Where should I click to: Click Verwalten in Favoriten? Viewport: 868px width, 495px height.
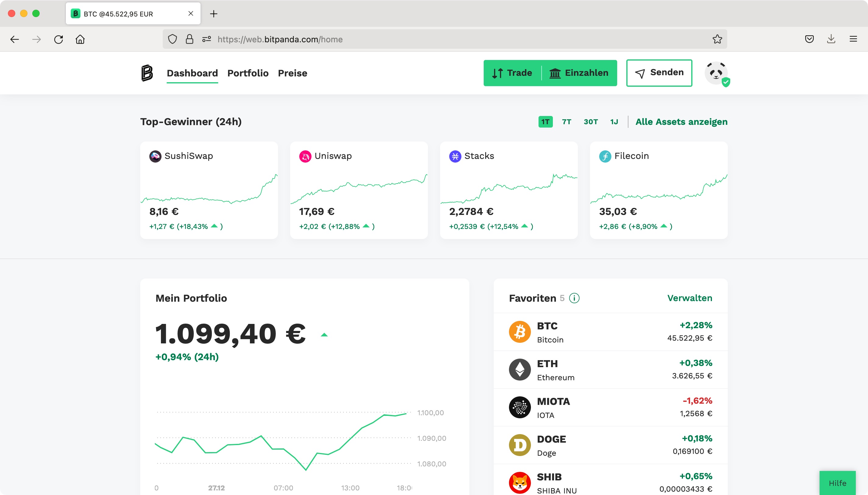point(689,298)
